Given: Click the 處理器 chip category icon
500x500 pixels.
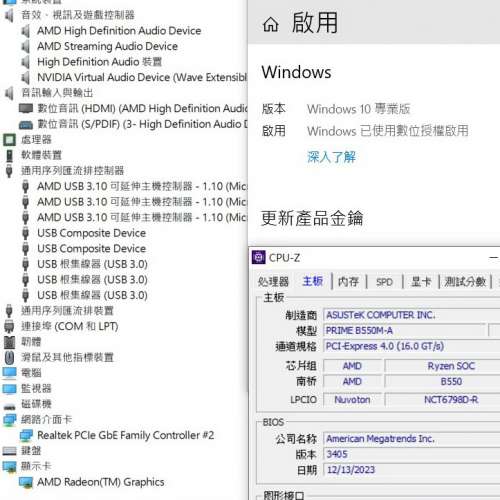Looking at the screenshot, I should click(9, 140).
